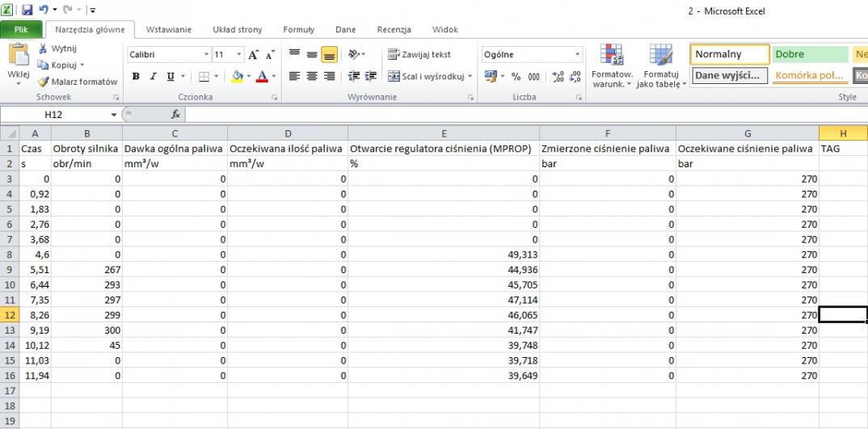This screenshot has height=429, width=868.
Task: Click the increase font size icon
Action: coord(254,55)
